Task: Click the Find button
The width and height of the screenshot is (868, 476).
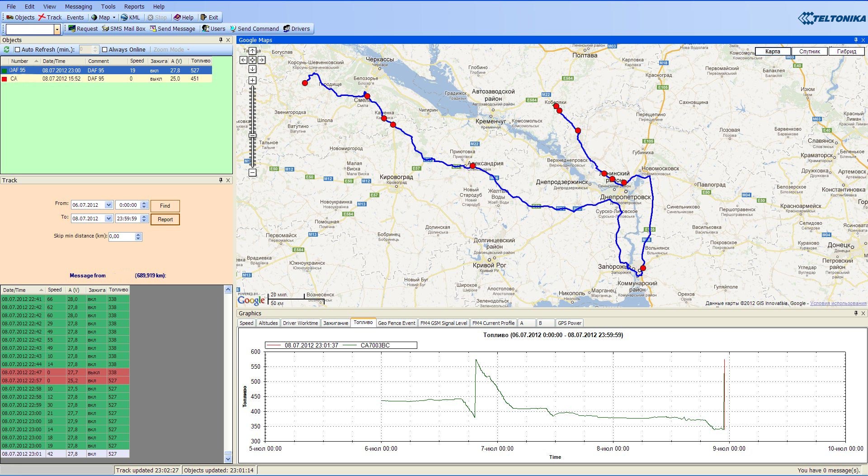Action: pyautogui.click(x=165, y=206)
